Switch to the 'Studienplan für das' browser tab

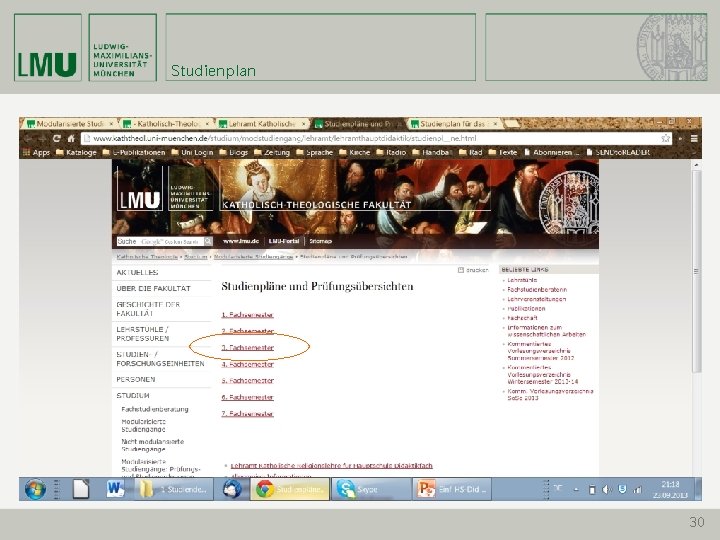coord(454,124)
